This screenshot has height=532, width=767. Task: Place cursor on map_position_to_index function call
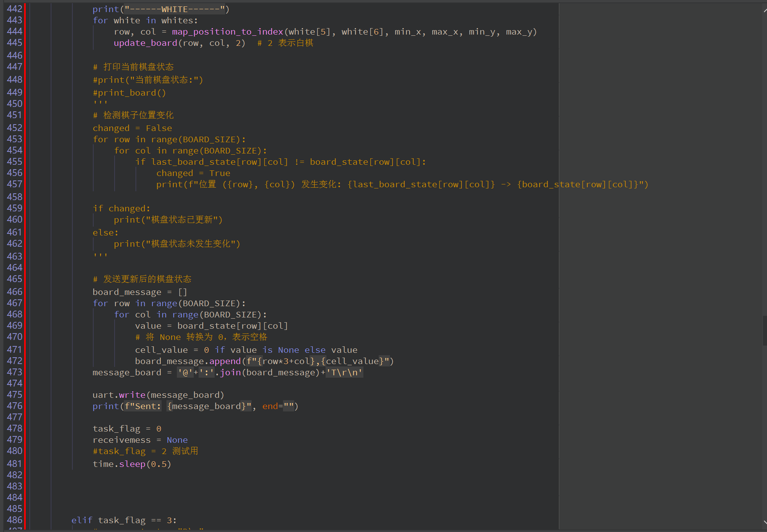click(227, 32)
